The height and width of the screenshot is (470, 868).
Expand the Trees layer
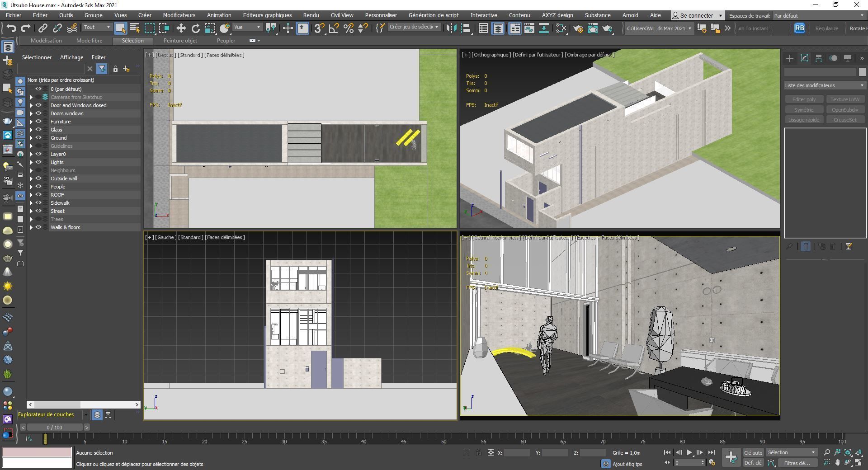click(x=31, y=219)
